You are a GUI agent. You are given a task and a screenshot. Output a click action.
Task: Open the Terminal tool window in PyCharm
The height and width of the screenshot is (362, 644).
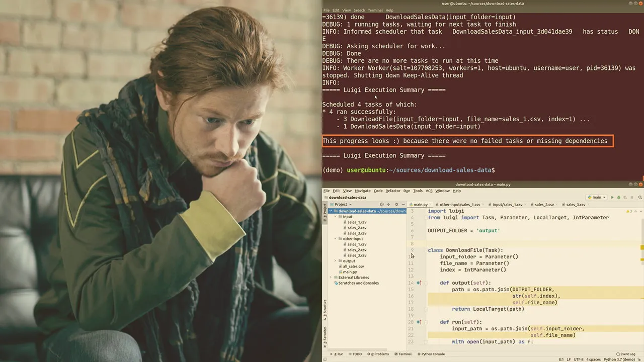pyautogui.click(x=403, y=354)
